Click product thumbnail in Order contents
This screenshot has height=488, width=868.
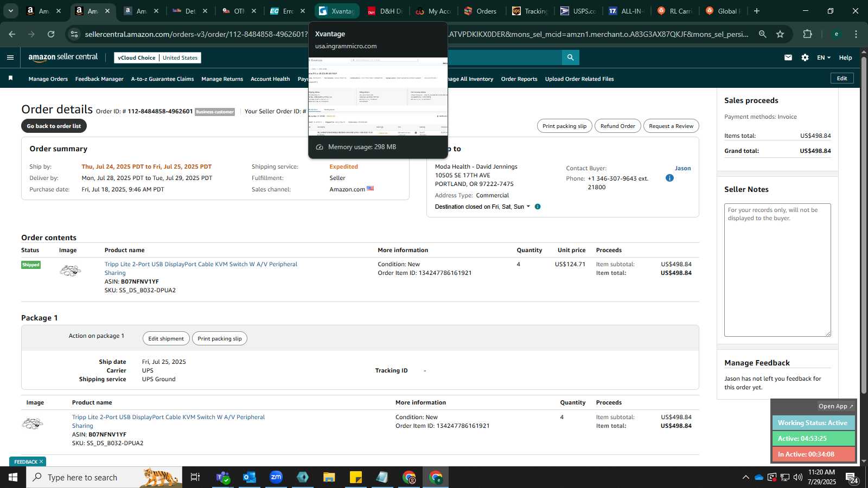coord(70,271)
